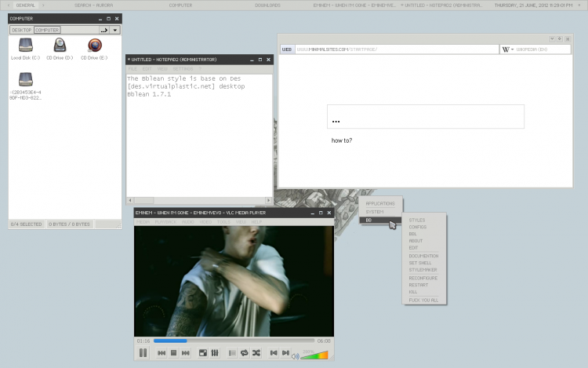Expand the Styles submenu entry
Viewport: 588px width, 368px height.
[416, 220]
